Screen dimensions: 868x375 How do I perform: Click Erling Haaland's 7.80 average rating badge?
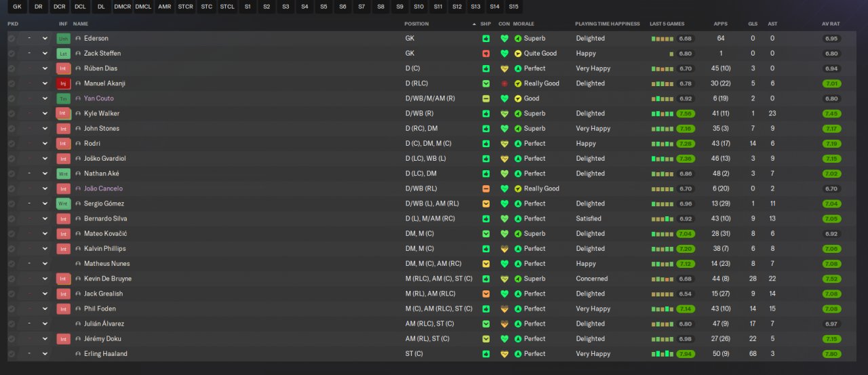coord(831,354)
